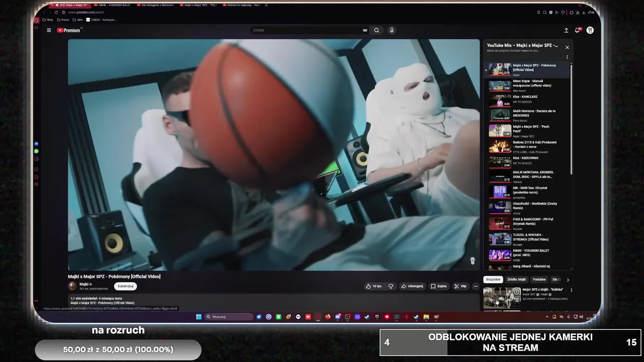Open Instagram in the browser sidebar

tap(36, 158)
